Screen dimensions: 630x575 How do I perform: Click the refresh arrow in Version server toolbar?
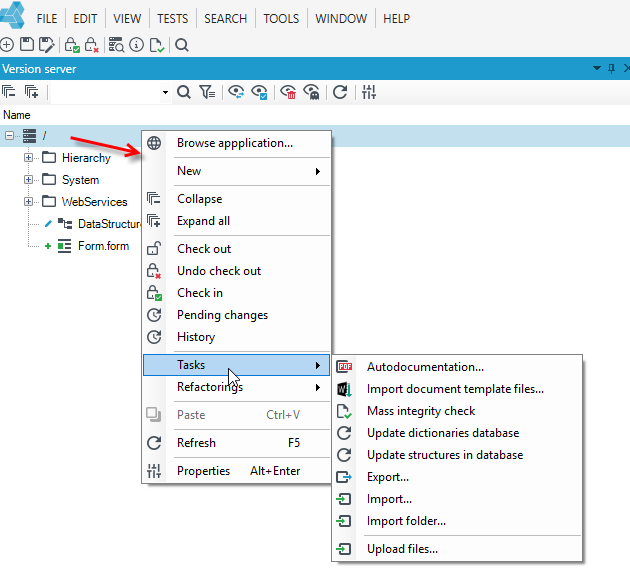(340, 92)
